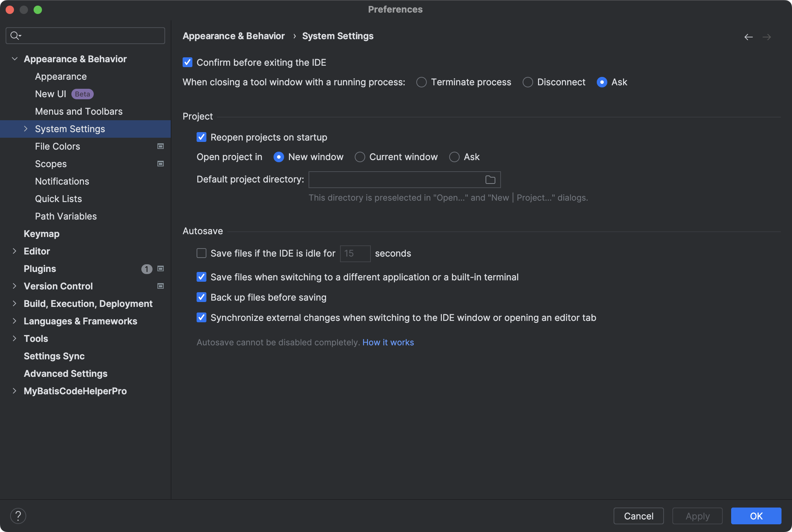The image size is (792, 532).
Task: Click project-level settings icon beside Version Control
Action: (161, 286)
